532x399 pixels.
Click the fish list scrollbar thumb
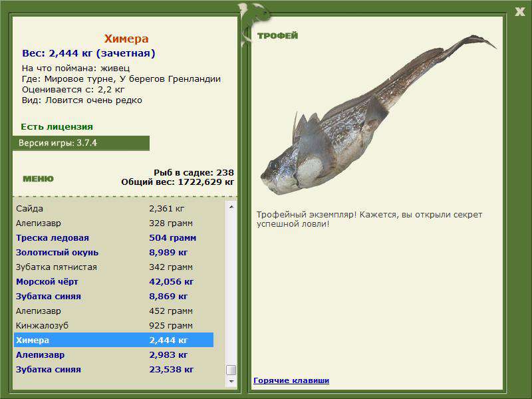[x=231, y=370]
